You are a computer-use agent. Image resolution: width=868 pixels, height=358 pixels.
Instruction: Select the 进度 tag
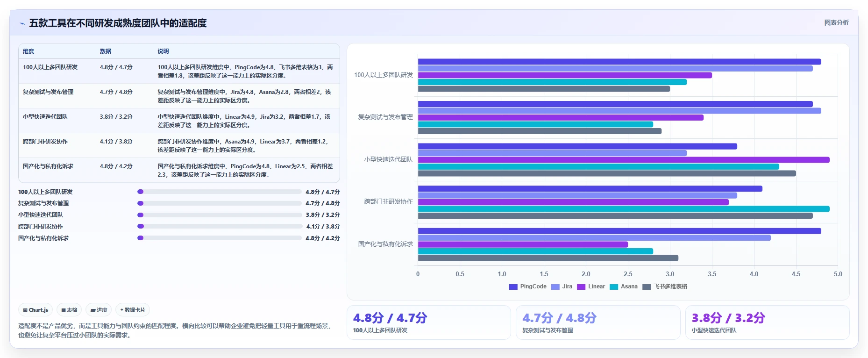click(99, 310)
